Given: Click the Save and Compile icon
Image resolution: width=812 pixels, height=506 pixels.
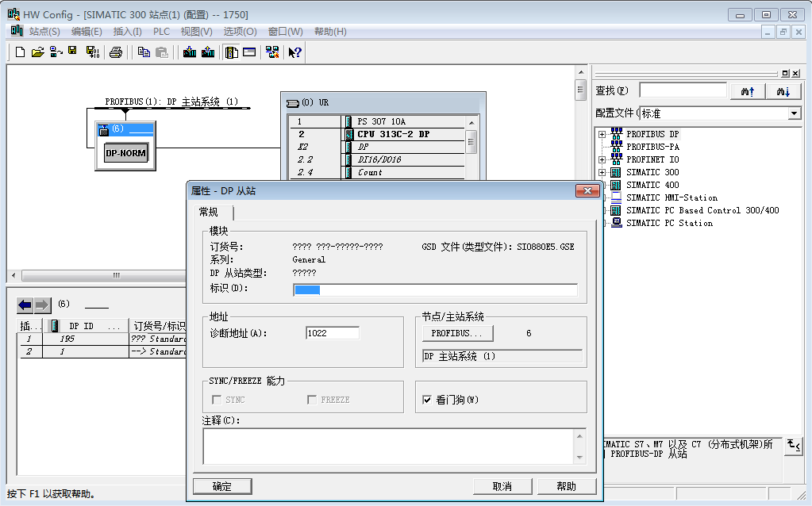Looking at the screenshot, I should click(92, 52).
